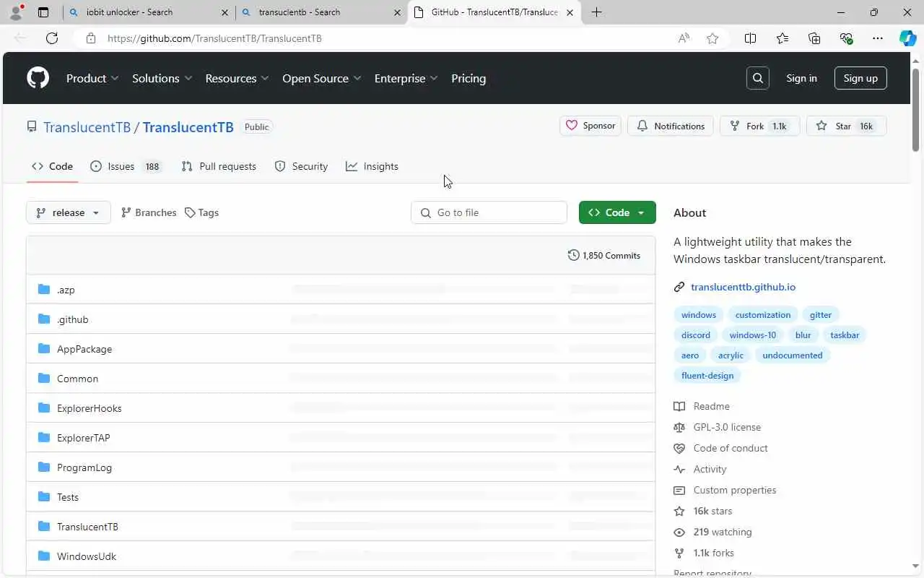This screenshot has height=578, width=924.
Task: Click the Sign up button
Action: tap(860, 78)
